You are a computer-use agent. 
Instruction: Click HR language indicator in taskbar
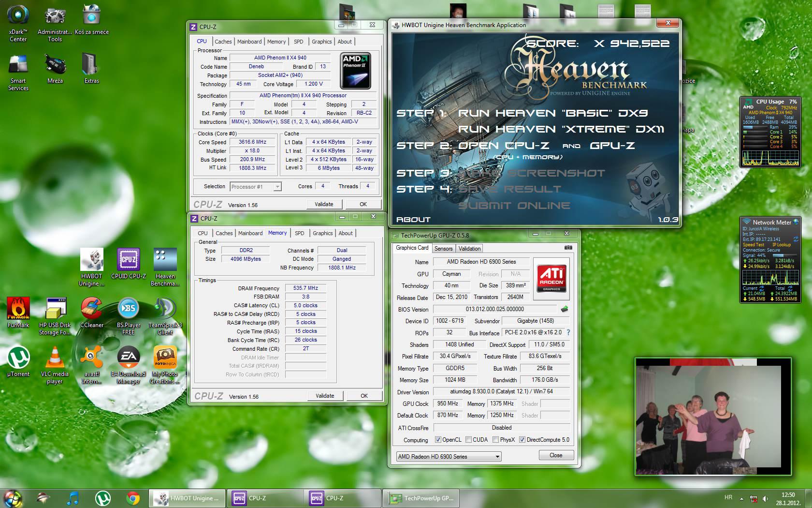[x=728, y=497]
